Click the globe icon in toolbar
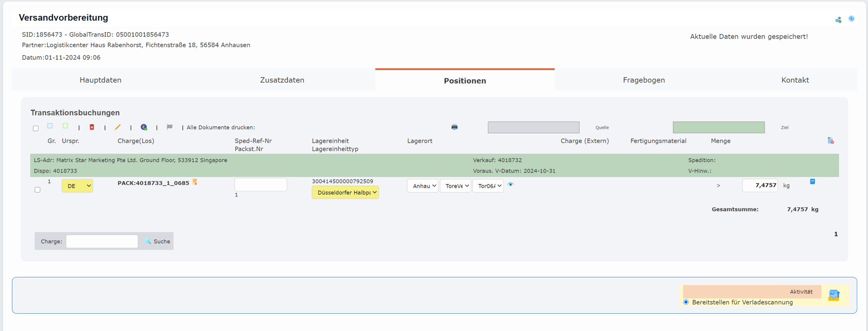The height and width of the screenshot is (331, 868). [x=144, y=127]
